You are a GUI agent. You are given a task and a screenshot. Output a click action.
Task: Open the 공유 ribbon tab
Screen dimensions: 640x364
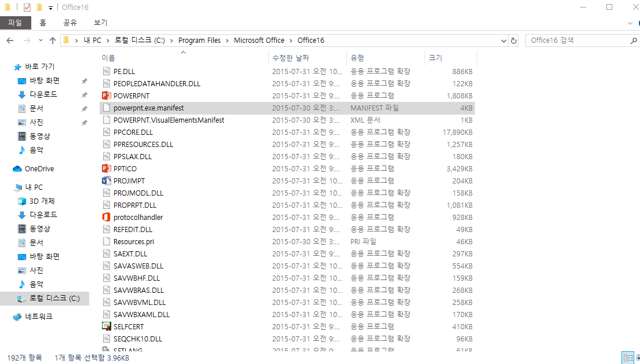pyautogui.click(x=70, y=23)
